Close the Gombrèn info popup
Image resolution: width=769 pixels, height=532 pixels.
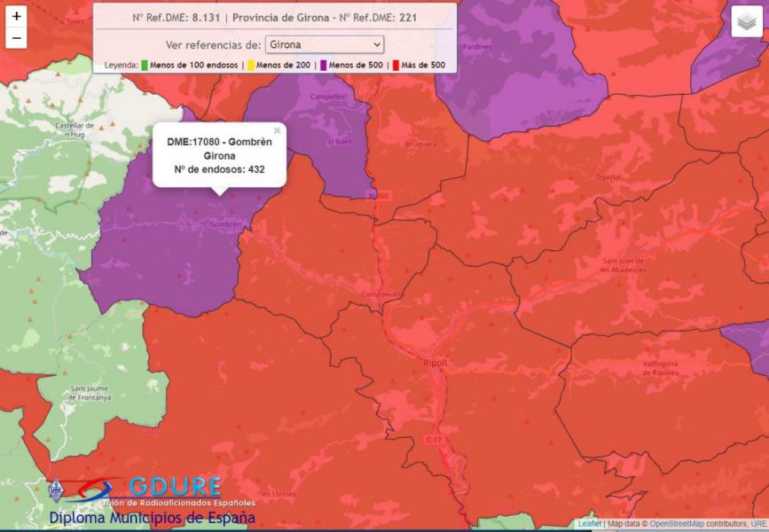277,131
